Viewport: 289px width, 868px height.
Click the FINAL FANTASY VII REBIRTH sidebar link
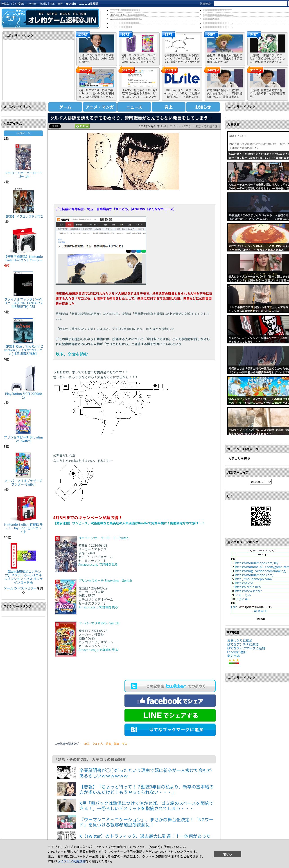click(x=23, y=303)
